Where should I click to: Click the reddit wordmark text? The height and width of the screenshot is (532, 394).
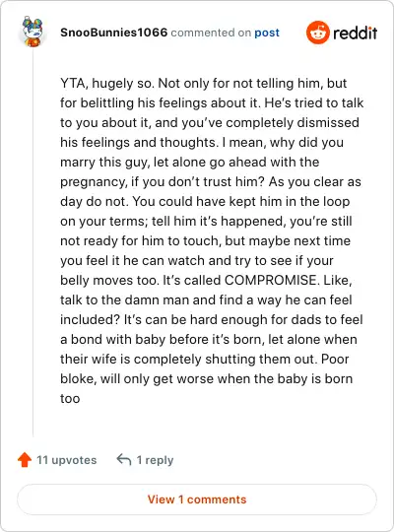(x=355, y=33)
